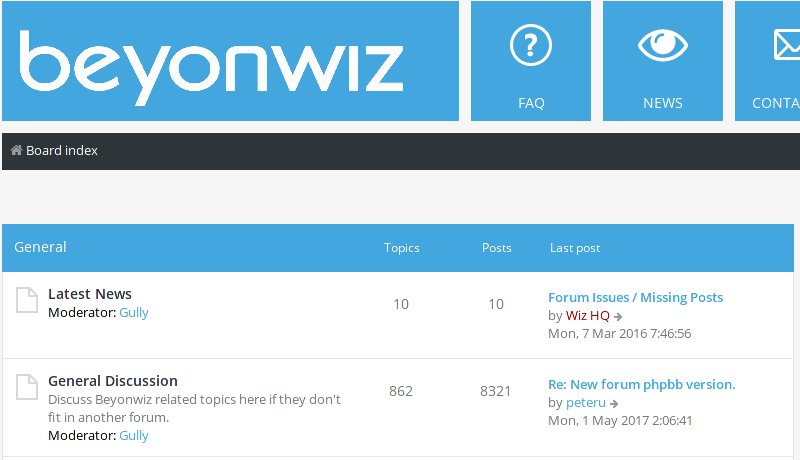Open the FAQ question mark icon
This screenshot has width=800, height=460.
point(531,46)
